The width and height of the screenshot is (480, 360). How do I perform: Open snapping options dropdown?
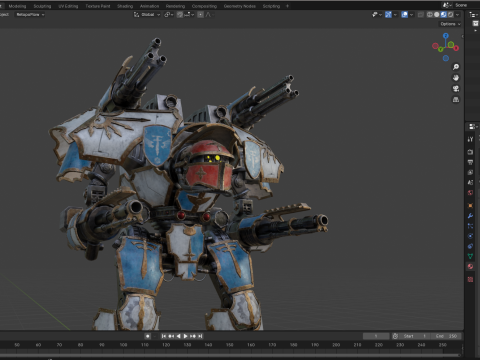pyautogui.click(x=189, y=15)
